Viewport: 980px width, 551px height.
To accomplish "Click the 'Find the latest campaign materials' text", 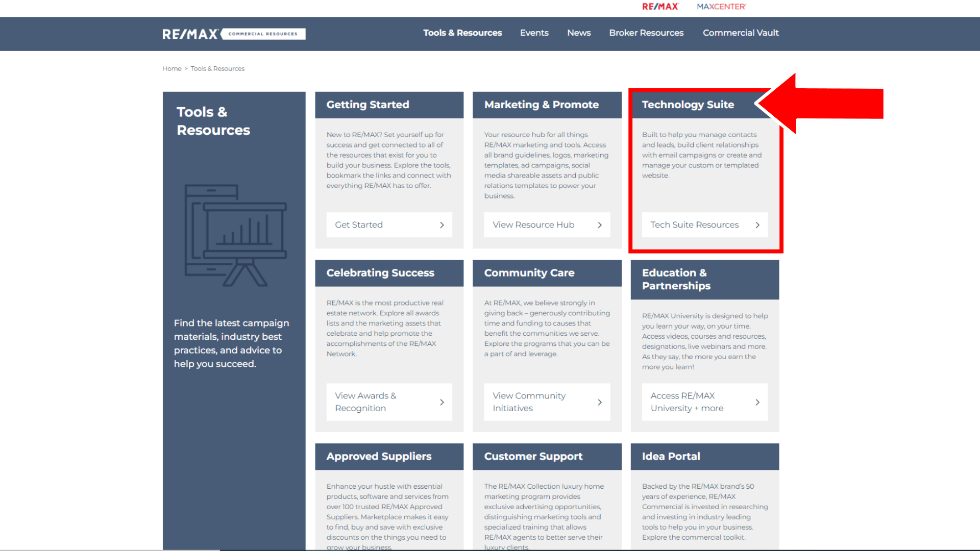I will pyautogui.click(x=232, y=343).
